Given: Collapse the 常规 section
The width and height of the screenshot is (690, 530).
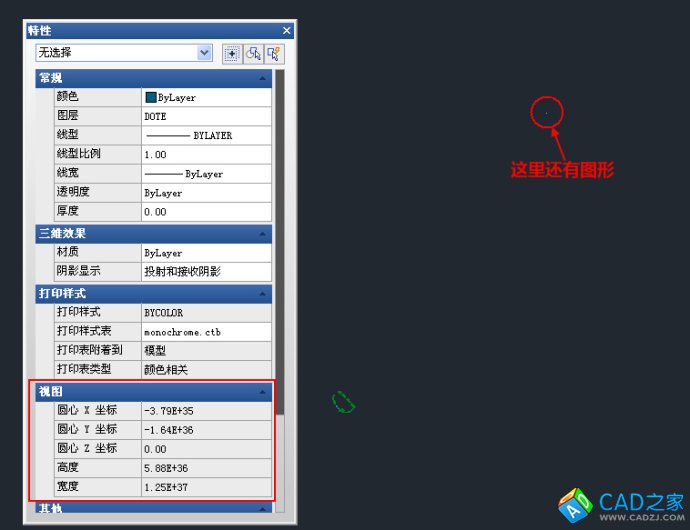Looking at the screenshot, I should [263, 78].
